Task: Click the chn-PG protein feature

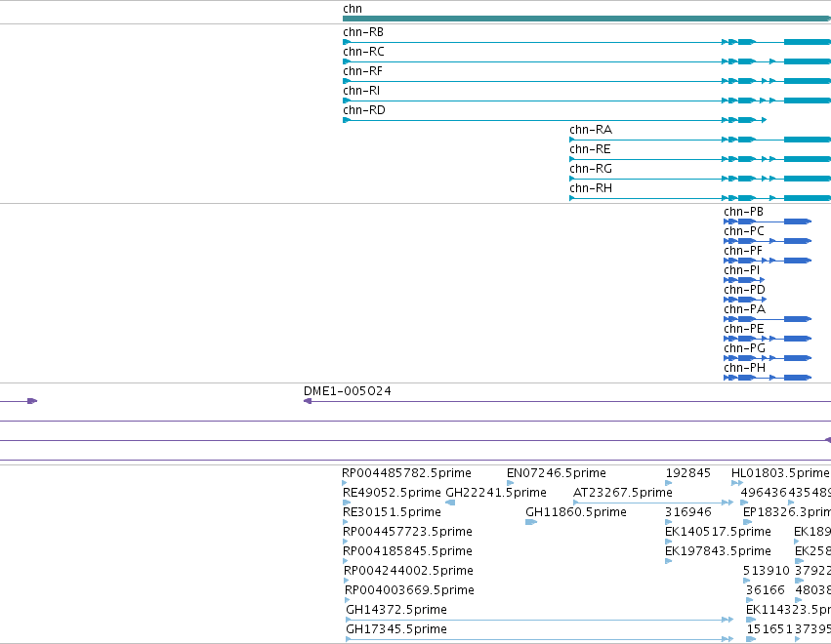Action: (x=768, y=358)
